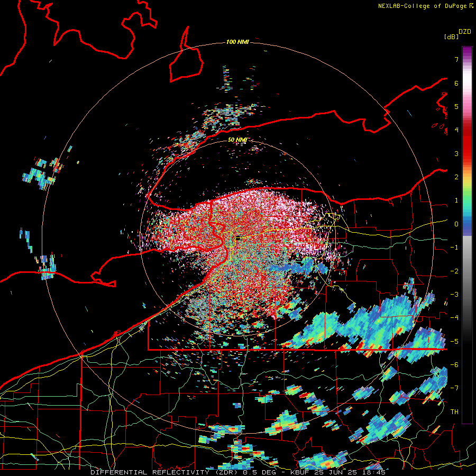
Task: Click the legend value 4
Action: (456, 130)
